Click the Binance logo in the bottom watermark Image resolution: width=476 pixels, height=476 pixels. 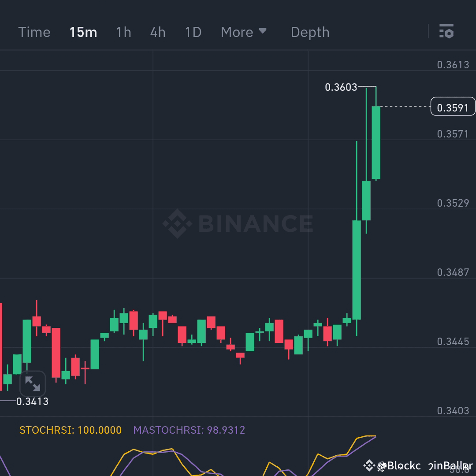click(x=369, y=465)
